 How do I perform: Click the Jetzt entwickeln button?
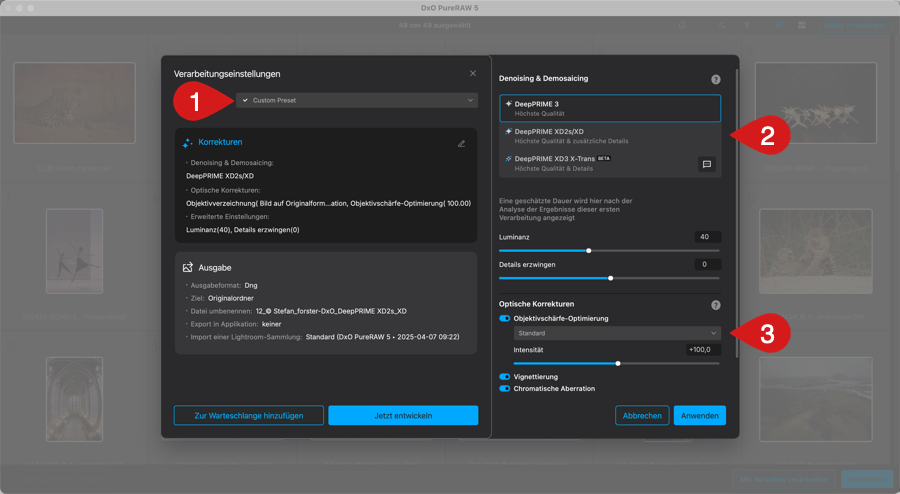point(403,415)
